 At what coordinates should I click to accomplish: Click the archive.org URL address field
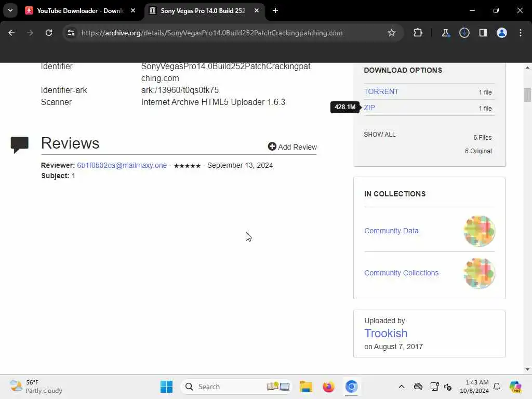(212, 33)
